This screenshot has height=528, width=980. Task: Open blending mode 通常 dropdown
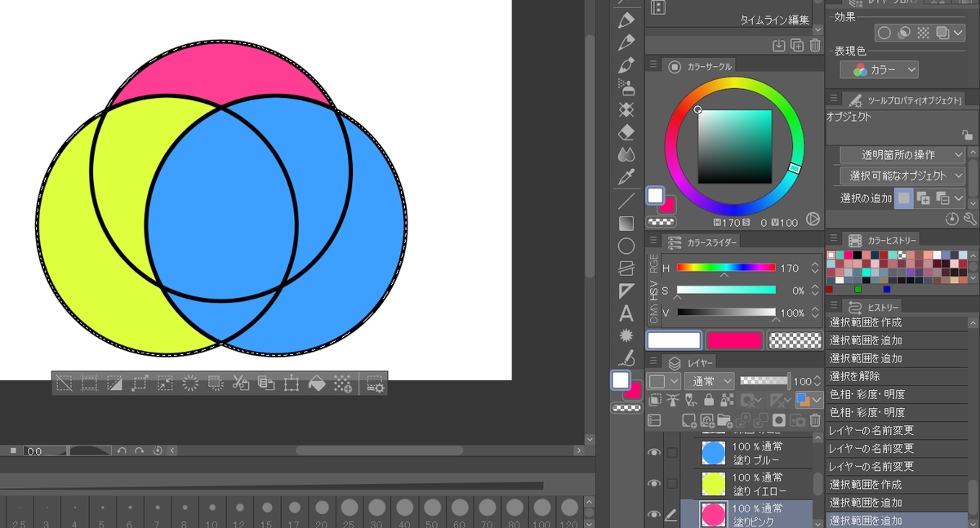click(709, 381)
